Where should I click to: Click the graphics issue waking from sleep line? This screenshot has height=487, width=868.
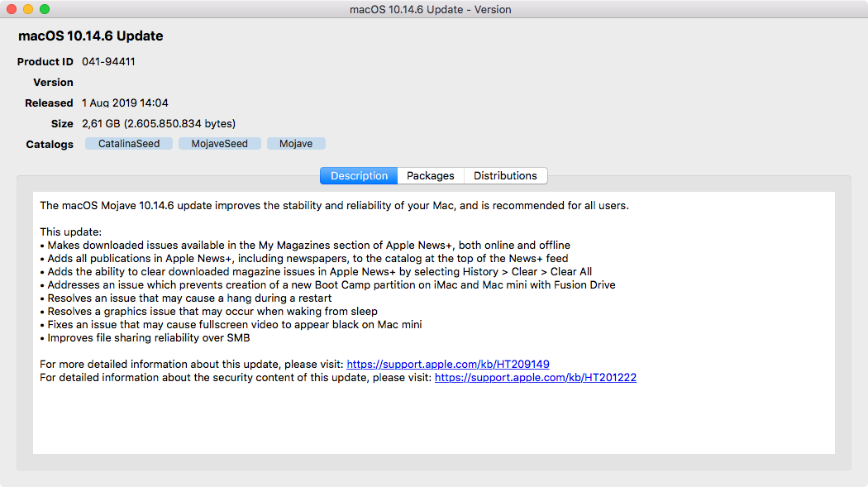(208, 312)
